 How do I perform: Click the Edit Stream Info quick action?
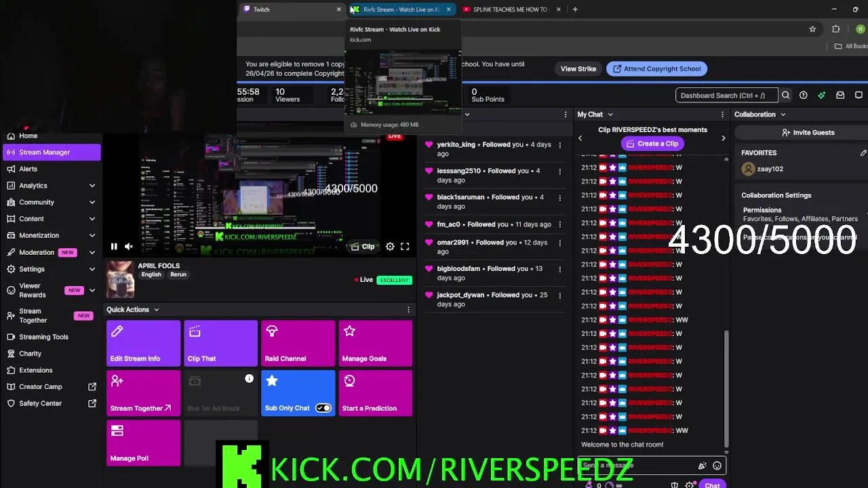(x=144, y=343)
